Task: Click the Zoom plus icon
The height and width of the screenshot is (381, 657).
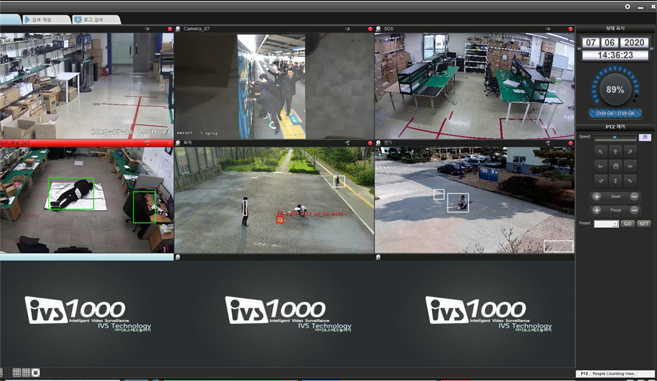Action: [597, 196]
